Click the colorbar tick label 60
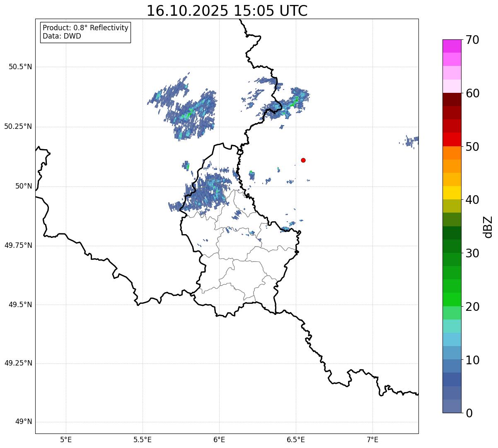The height and width of the screenshot is (448, 498). (x=472, y=93)
